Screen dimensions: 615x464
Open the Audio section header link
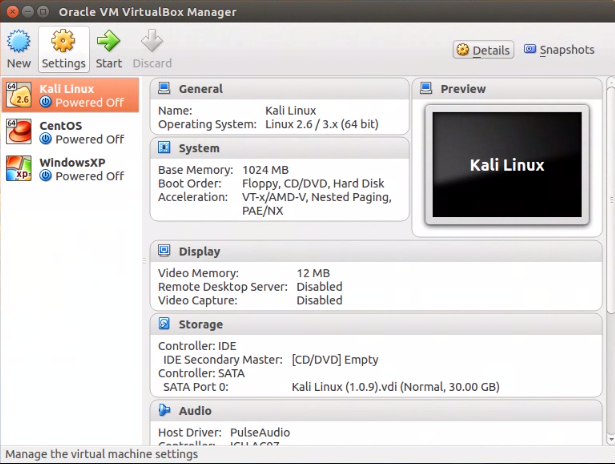(x=195, y=411)
